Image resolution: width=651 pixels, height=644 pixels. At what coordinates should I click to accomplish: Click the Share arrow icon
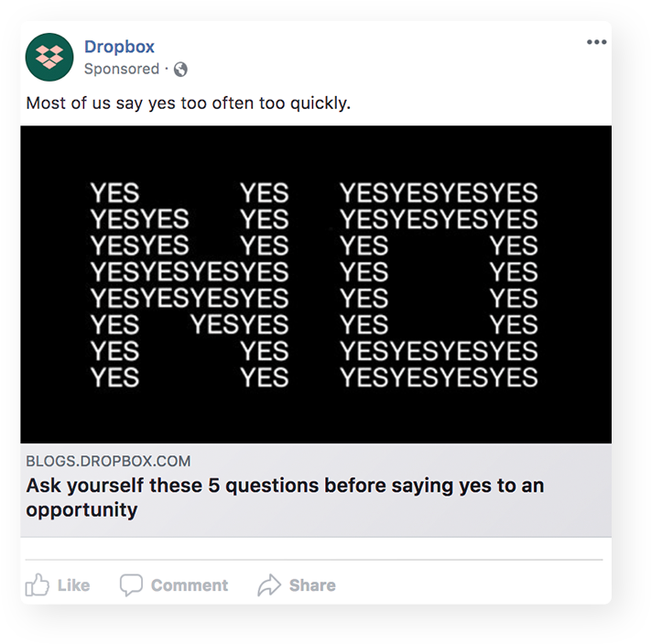[x=269, y=585]
